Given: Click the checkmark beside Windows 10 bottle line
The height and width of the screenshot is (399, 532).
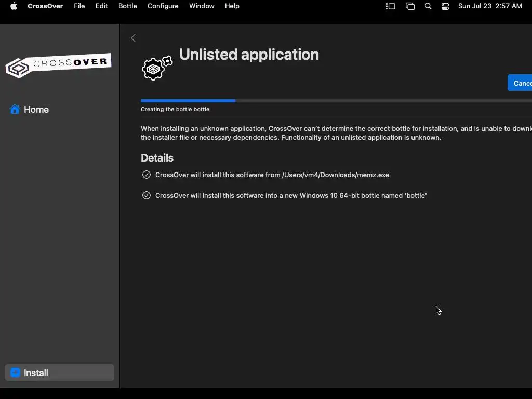Looking at the screenshot, I should pyautogui.click(x=146, y=195).
